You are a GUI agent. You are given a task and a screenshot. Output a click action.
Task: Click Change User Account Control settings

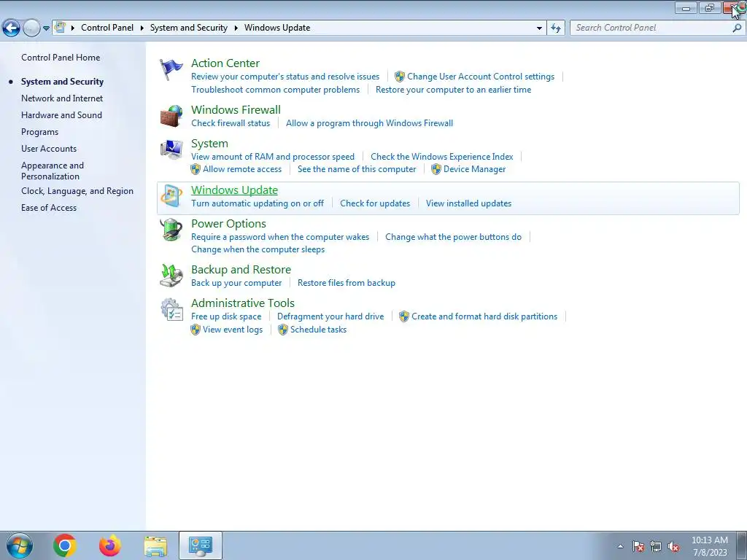[x=481, y=77]
